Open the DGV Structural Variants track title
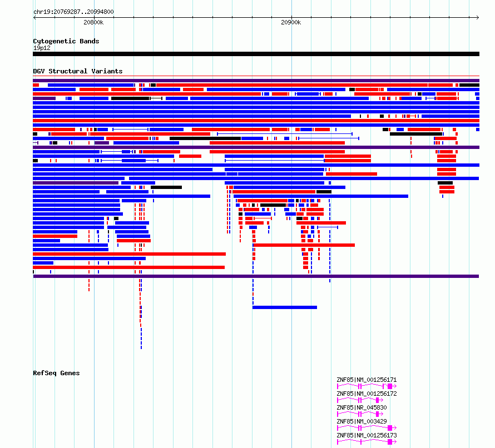This screenshot has height=448, width=495. (x=78, y=71)
